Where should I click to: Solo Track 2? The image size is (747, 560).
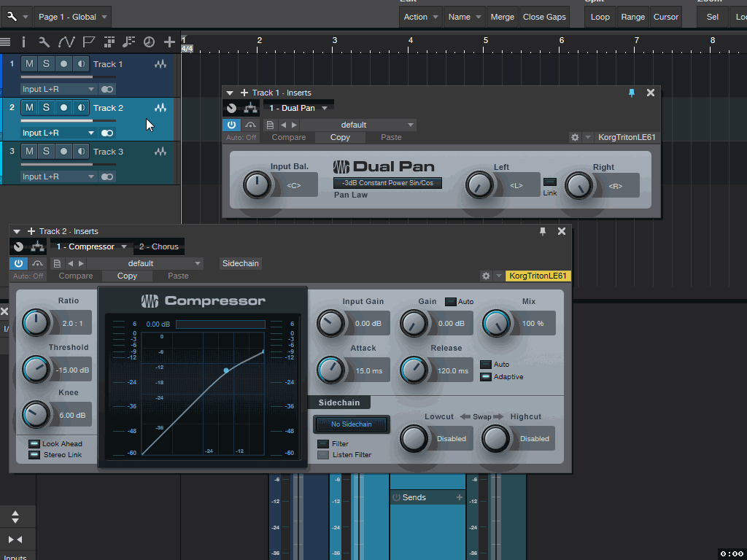46,108
